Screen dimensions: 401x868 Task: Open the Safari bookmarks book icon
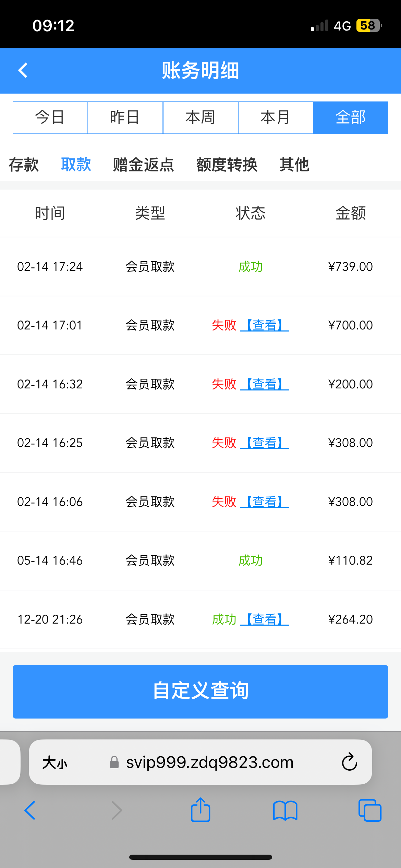click(x=285, y=810)
